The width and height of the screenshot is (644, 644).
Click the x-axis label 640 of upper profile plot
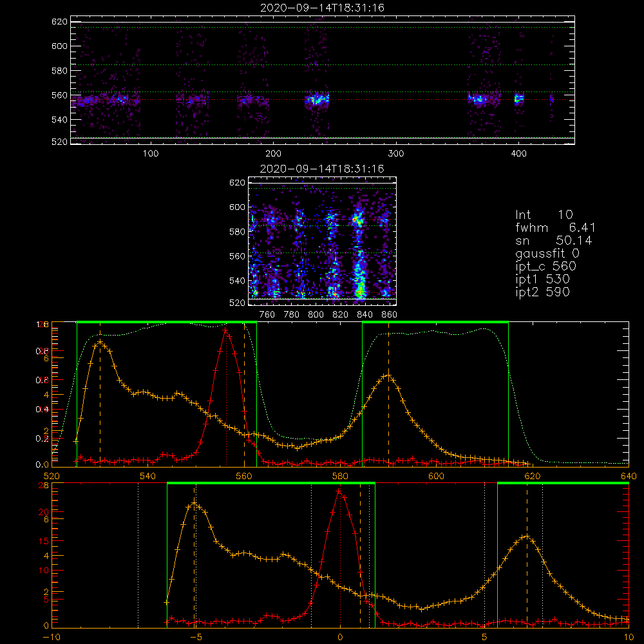tap(629, 477)
